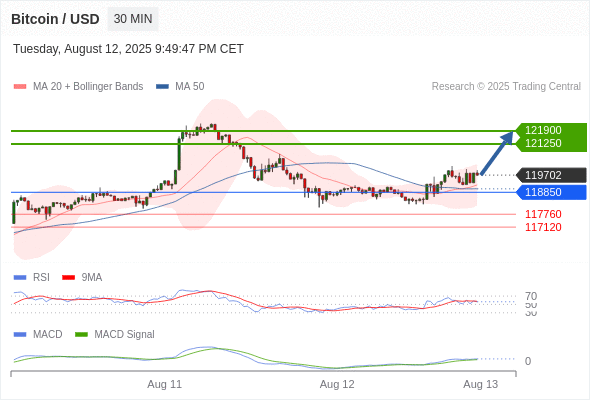Click the MACD blue legend swatch
Screen dimensions: 590x400
[x=20, y=335]
